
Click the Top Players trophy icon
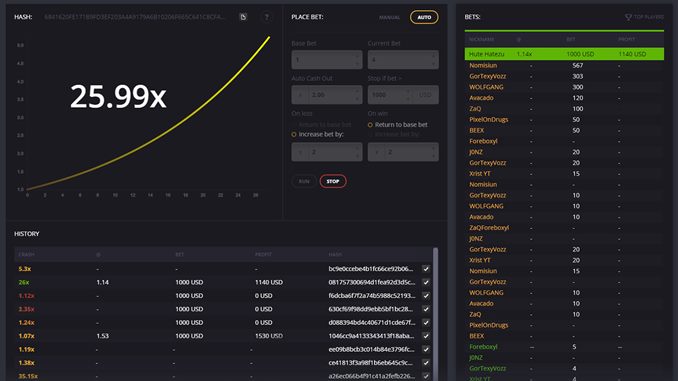coord(628,17)
